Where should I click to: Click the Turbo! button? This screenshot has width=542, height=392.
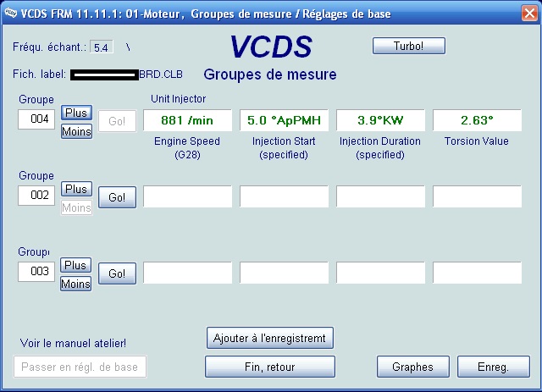point(408,46)
